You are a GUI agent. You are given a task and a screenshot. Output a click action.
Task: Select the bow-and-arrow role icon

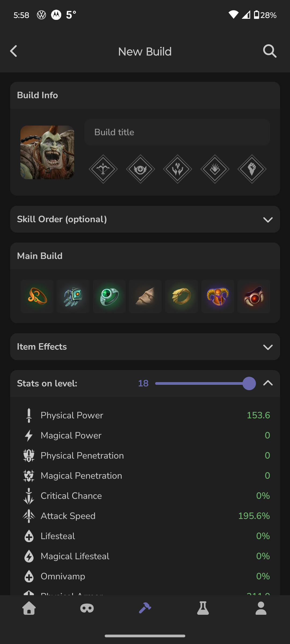pyautogui.click(x=103, y=169)
